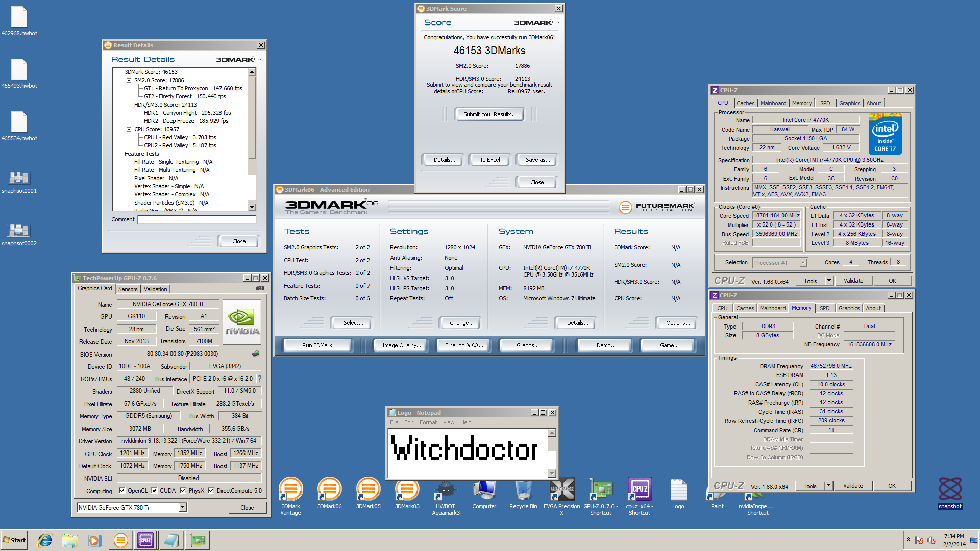Viewport: 980px width, 551px height.
Task: Open Mainboard tab in upper CPU-Z
Action: pos(773,103)
